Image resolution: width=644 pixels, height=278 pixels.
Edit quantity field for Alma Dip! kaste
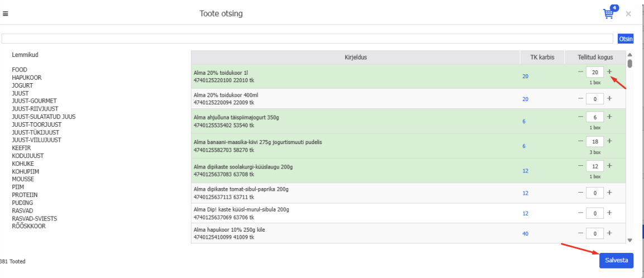coord(595,213)
